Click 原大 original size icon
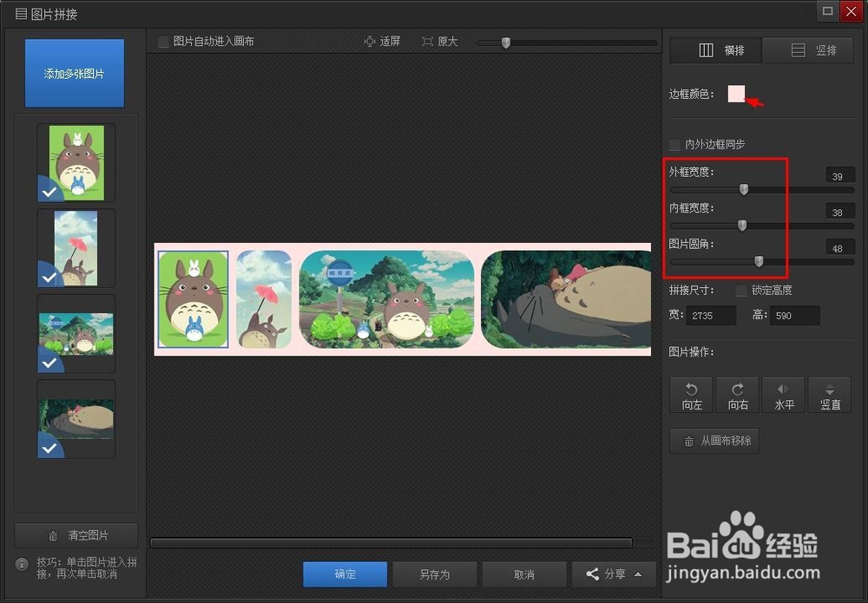 (x=427, y=42)
